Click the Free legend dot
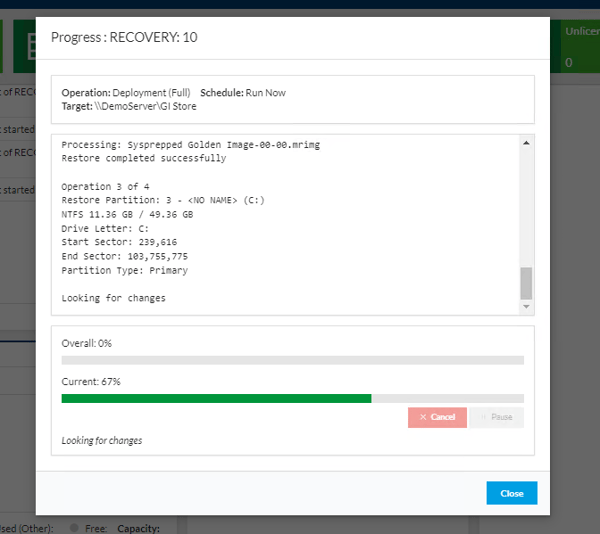Screen dimensions: 600x534 [x=75, y=527]
